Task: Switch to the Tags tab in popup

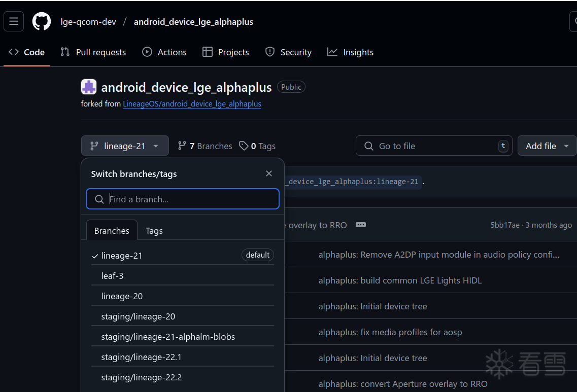Action: click(154, 231)
